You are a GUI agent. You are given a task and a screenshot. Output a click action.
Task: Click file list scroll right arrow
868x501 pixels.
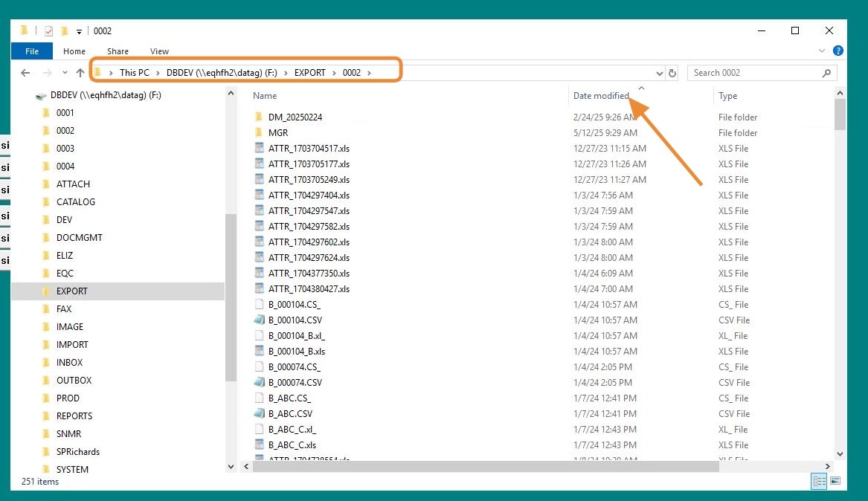(x=828, y=467)
